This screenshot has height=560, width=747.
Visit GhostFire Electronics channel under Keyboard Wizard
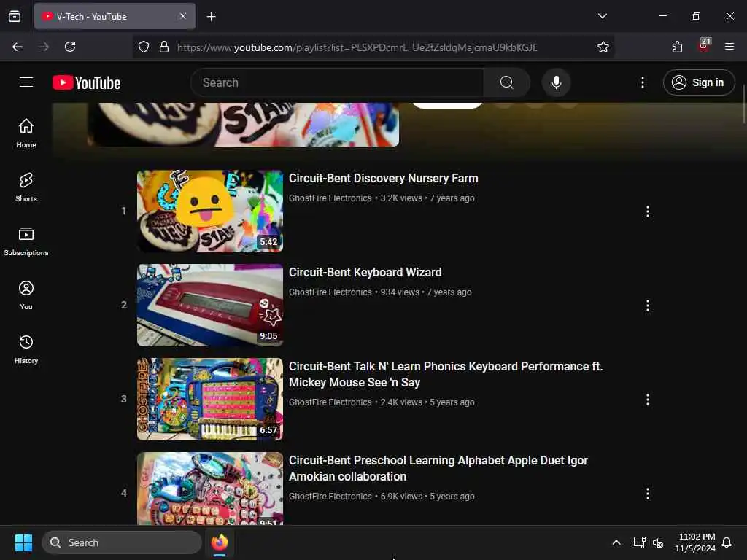[330, 292]
